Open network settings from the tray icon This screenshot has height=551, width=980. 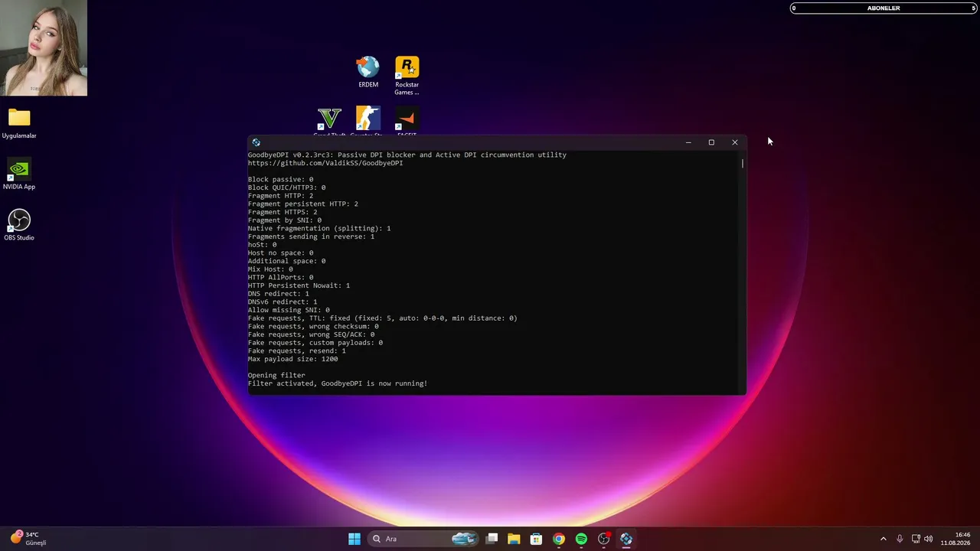click(x=916, y=539)
